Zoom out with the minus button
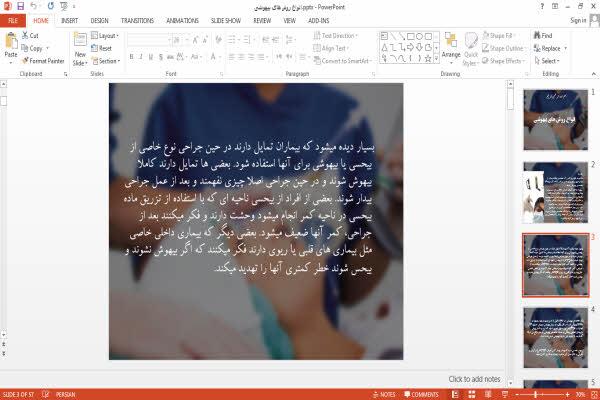The height and width of the screenshot is (400, 600). (x=517, y=394)
